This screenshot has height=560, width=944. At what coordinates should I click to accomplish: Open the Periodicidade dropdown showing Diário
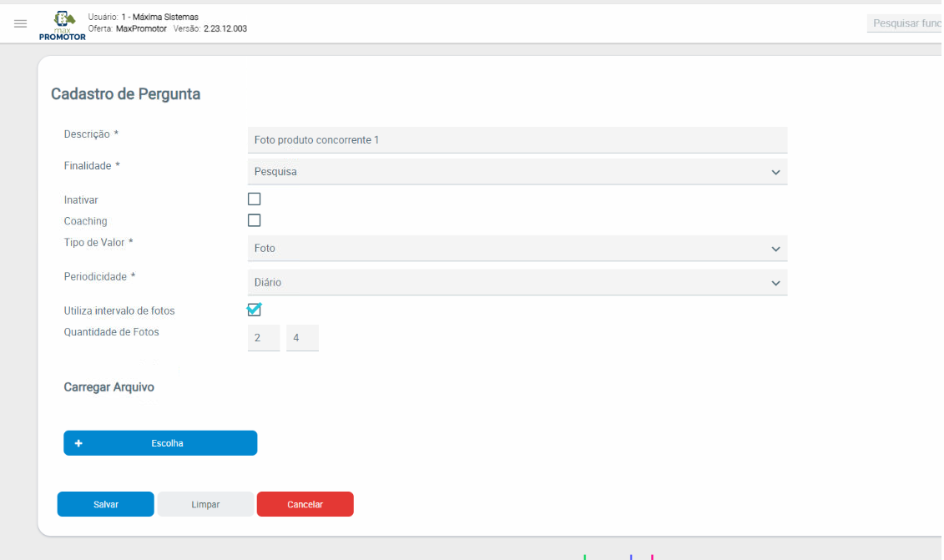517,282
